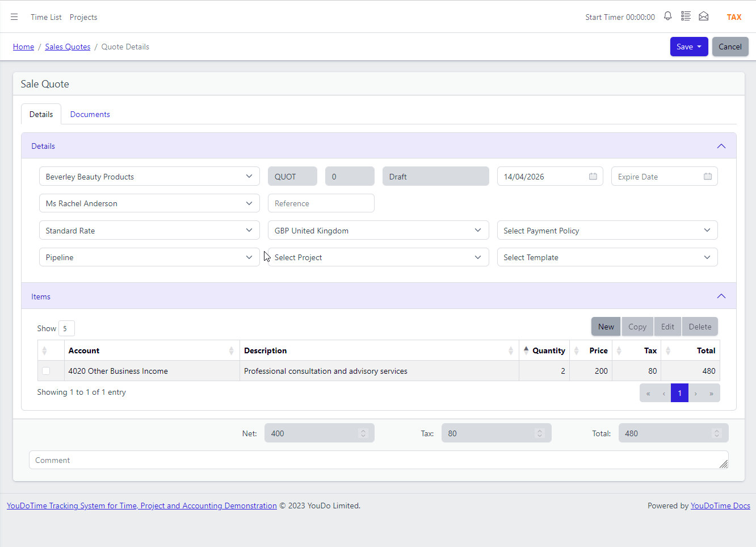Open the Standard Rate dropdown
This screenshot has width=756, height=547.
pos(149,231)
